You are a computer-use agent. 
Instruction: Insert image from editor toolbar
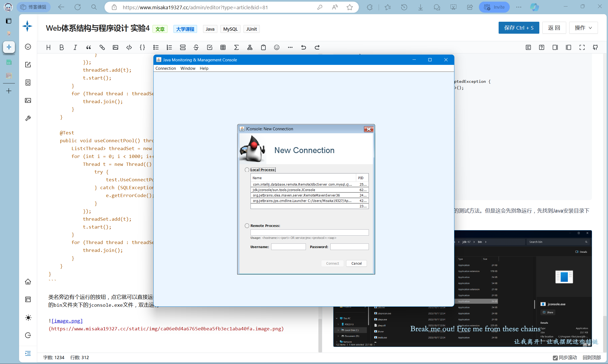pos(115,48)
